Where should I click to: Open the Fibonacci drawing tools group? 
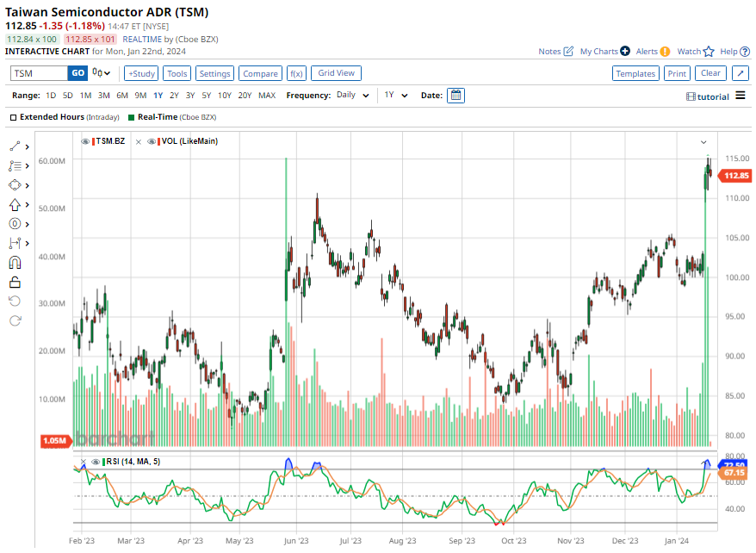(15, 165)
